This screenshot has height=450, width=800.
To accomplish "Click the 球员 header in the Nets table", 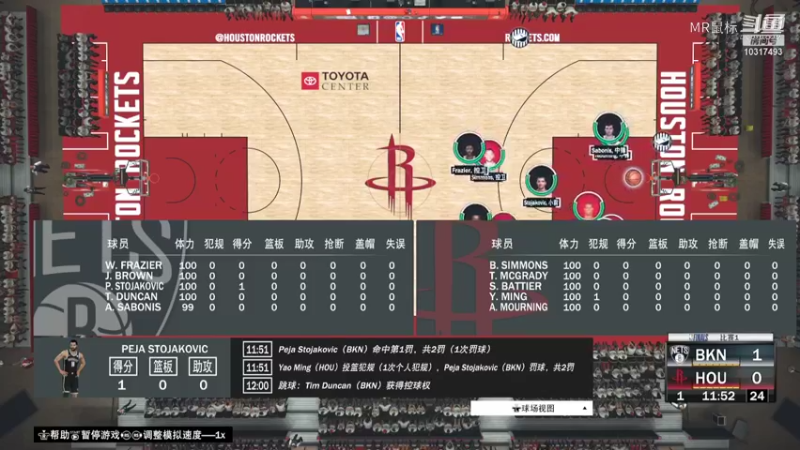I will [x=118, y=244].
